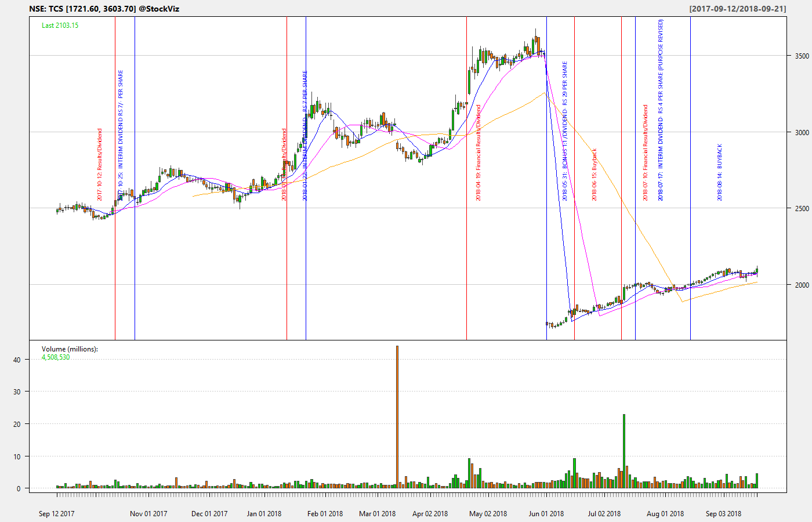Click the 'Dec 01 2017' date label
The height and width of the screenshot is (522, 812).
(209, 514)
